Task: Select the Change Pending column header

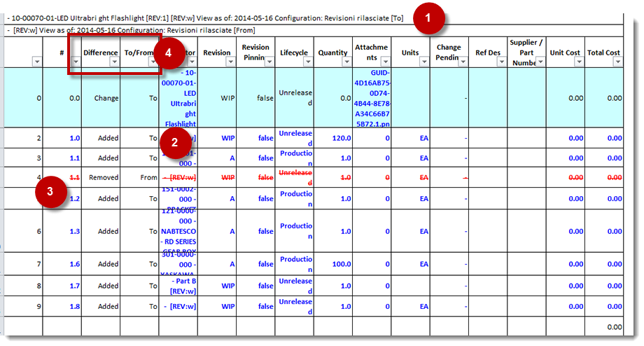Action: (449, 53)
